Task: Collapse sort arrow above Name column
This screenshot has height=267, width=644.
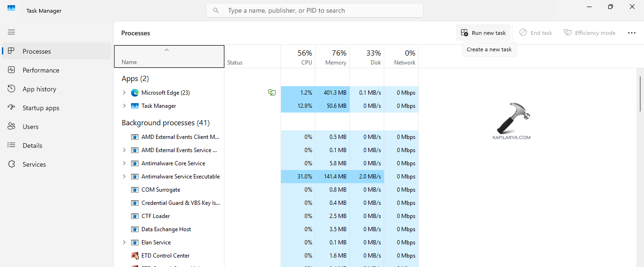Action: pos(166,50)
